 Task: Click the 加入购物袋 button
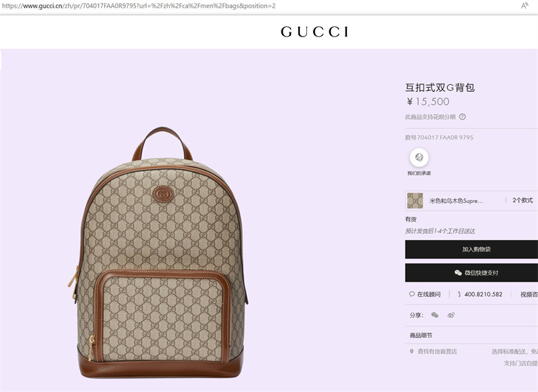pyautogui.click(x=471, y=249)
